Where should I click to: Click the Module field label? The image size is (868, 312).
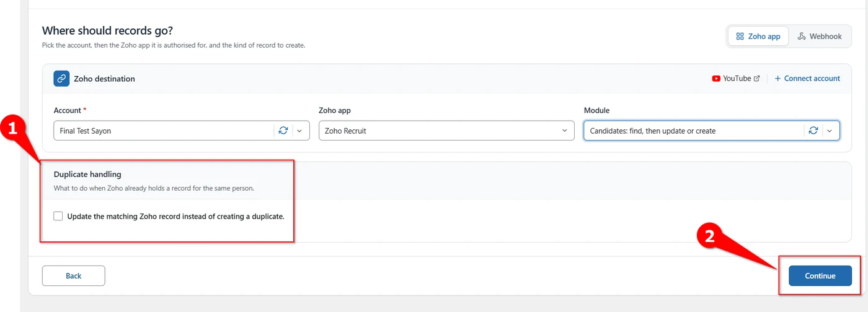coord(596,110)
